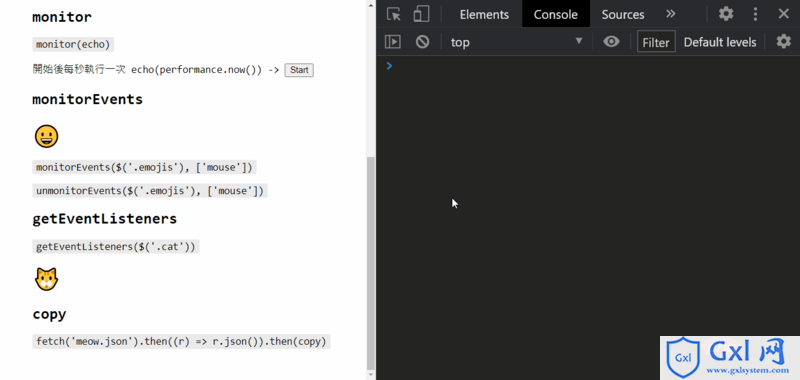Open DevTools settings gear in tab bar
Screen dimensions: 800x380
coord(726,14)
